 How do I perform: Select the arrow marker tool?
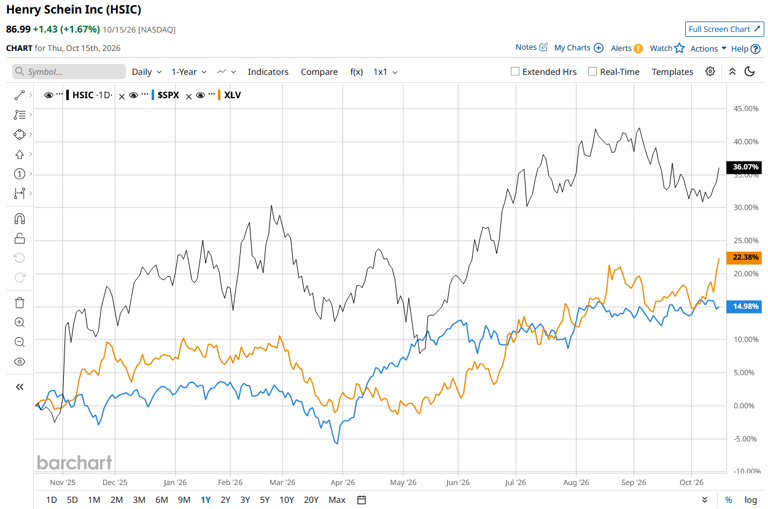coord(20,154)
